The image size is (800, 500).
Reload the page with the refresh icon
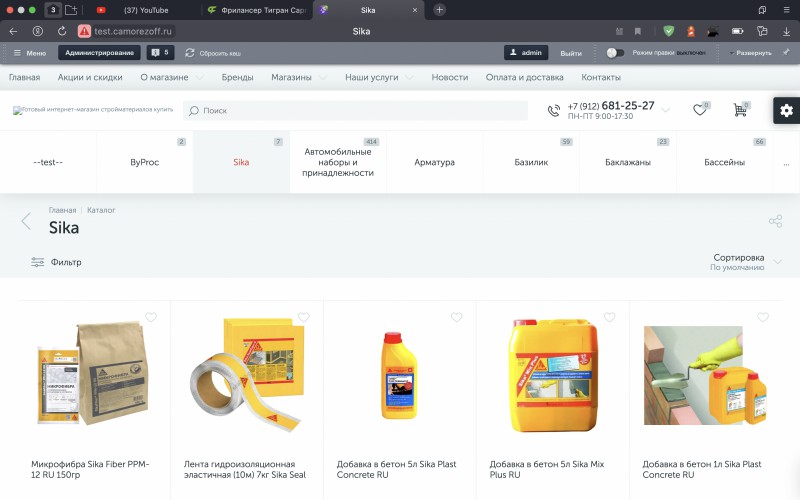[62, 31]
